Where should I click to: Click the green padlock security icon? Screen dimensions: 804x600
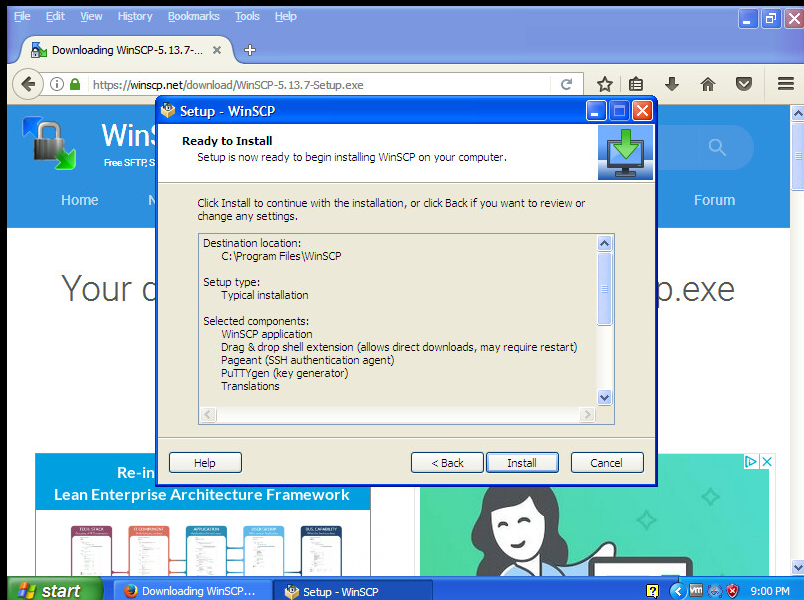coord(75,84)
